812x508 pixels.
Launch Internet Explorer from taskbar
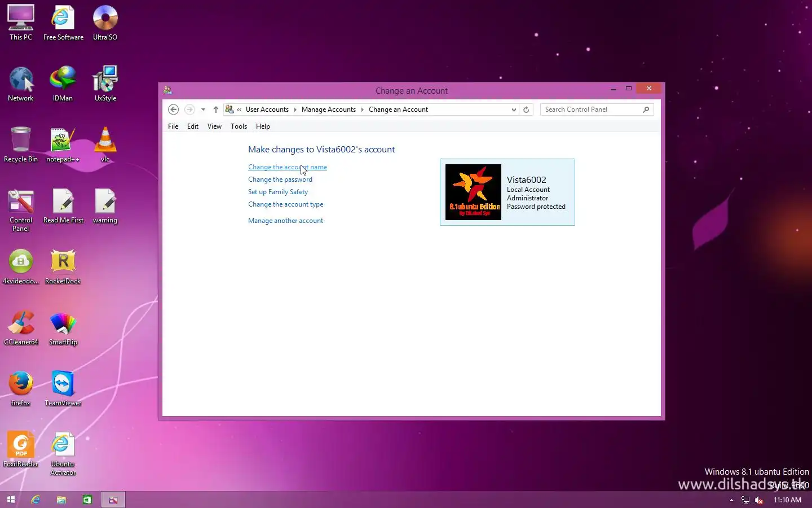click(36, 500)
